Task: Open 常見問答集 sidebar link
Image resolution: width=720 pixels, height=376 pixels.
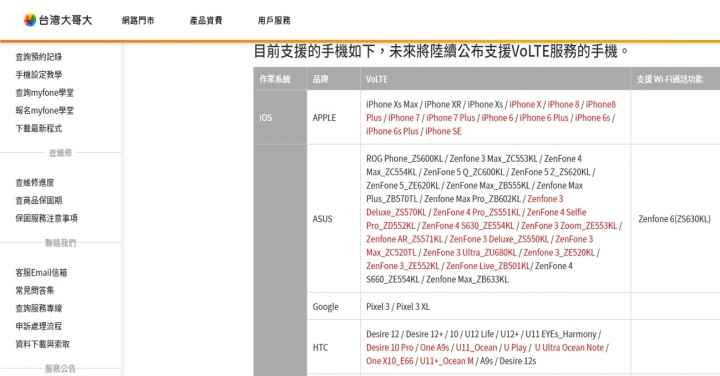Action: [35, 291]
